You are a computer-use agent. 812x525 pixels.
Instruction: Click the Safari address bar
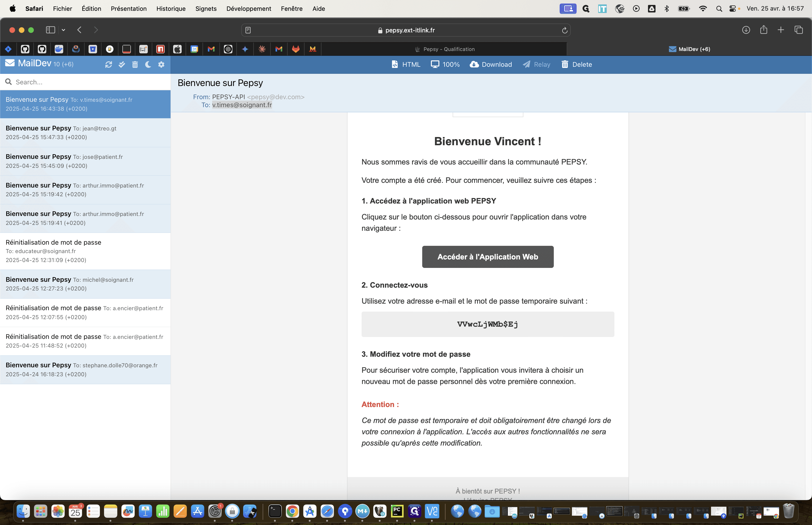click(406, 30)
